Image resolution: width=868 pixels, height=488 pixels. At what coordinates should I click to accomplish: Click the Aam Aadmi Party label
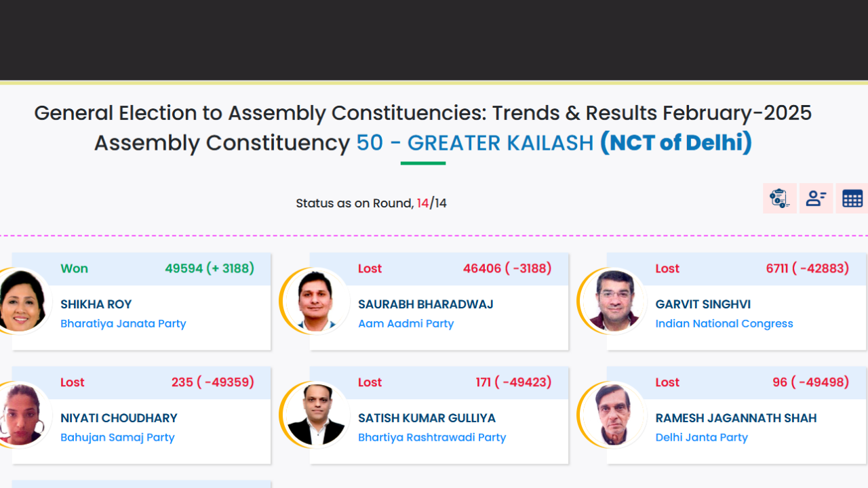406,324
